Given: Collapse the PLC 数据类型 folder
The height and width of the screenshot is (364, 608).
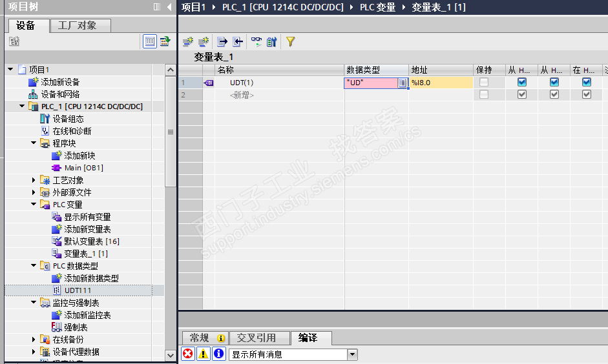Looking at the screenshot, I should point(34,266).
